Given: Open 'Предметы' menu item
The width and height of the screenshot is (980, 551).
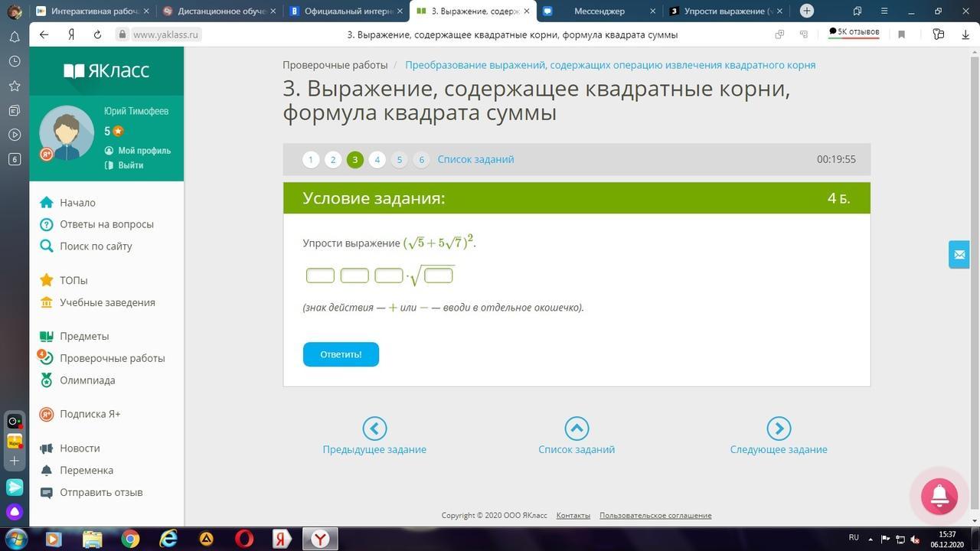Looking at the screenshot, I should pyautogui.click(x=74, y=336).
